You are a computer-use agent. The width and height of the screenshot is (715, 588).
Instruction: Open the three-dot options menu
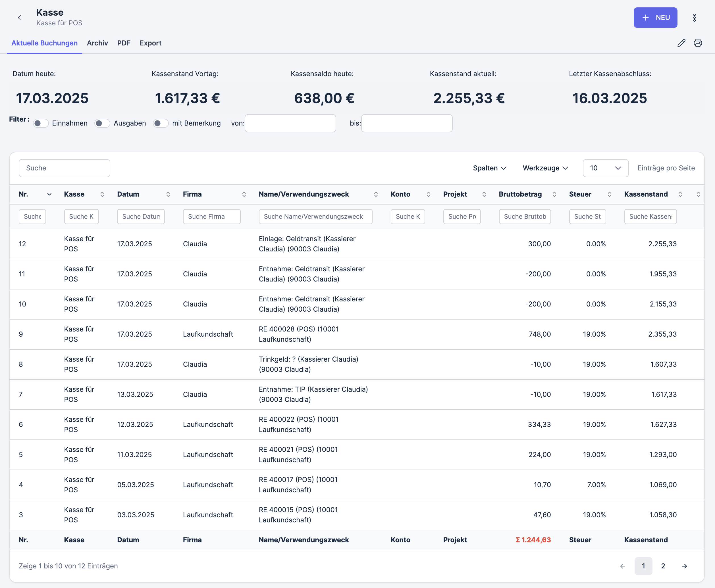coord(694,18)
